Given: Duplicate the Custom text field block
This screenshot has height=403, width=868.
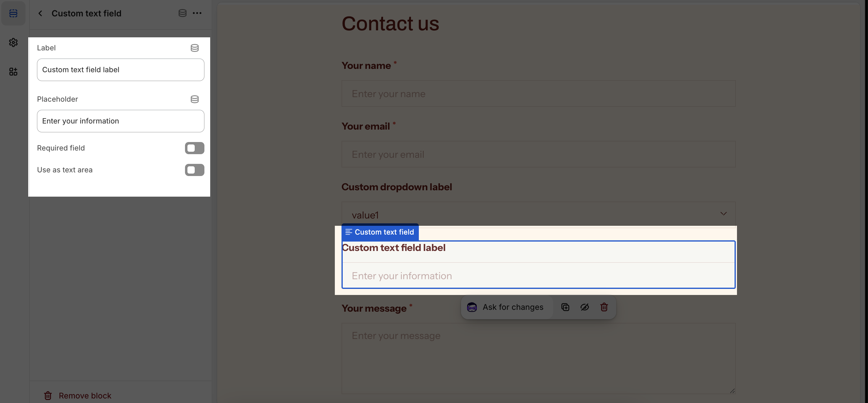Looking at the screenshot, I should 565,307.
